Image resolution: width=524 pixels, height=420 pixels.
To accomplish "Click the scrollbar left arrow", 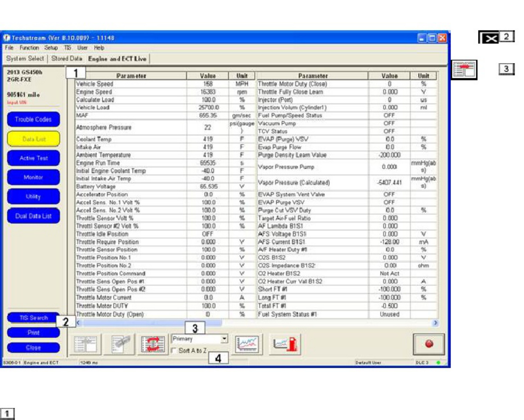I will tap(78, 323).
